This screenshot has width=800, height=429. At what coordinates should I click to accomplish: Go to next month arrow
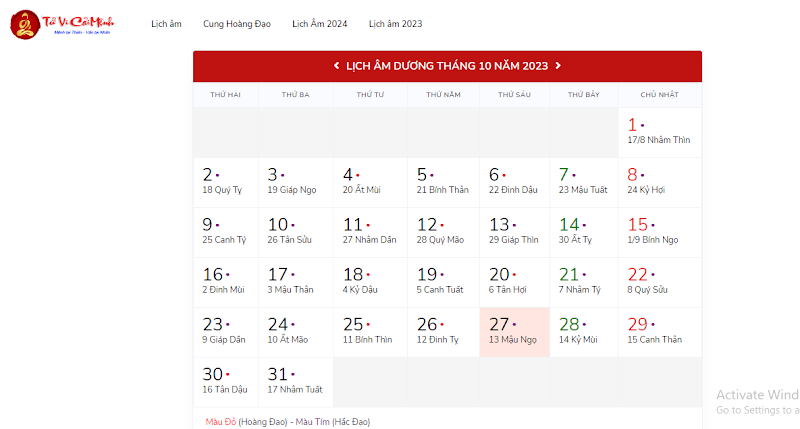[x=558, y=66]
